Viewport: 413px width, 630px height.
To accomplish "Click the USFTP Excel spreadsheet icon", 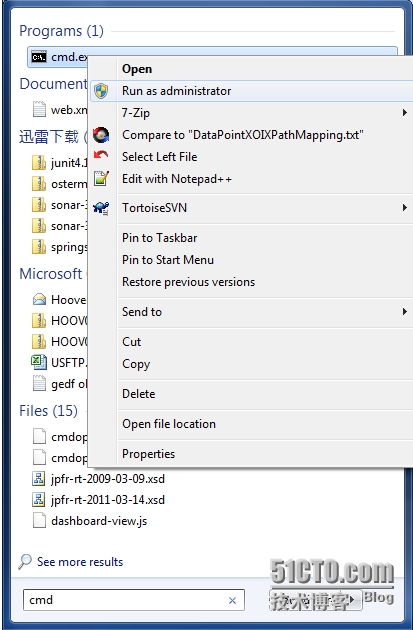I will [x=39, y=362].
